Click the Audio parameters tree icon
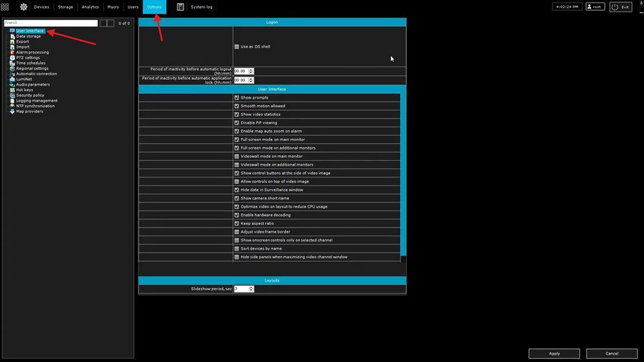The image size is (644, 362). pyautogui.click(x=12, y=84)
